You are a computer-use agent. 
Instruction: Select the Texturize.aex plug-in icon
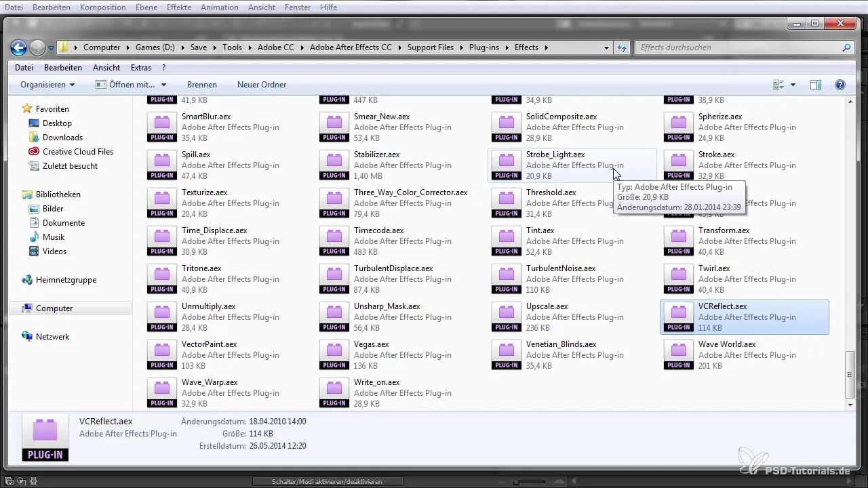pos(161,203)
